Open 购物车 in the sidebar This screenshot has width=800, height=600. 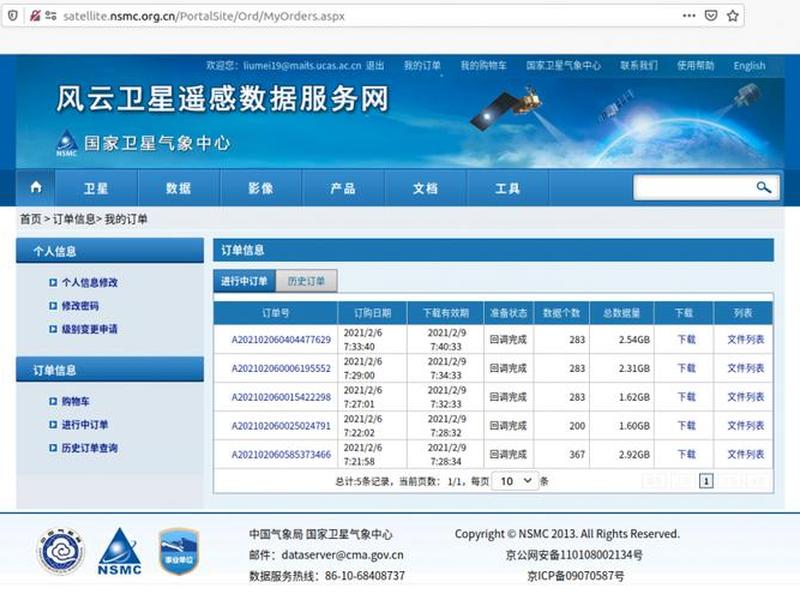click(76, 402)
